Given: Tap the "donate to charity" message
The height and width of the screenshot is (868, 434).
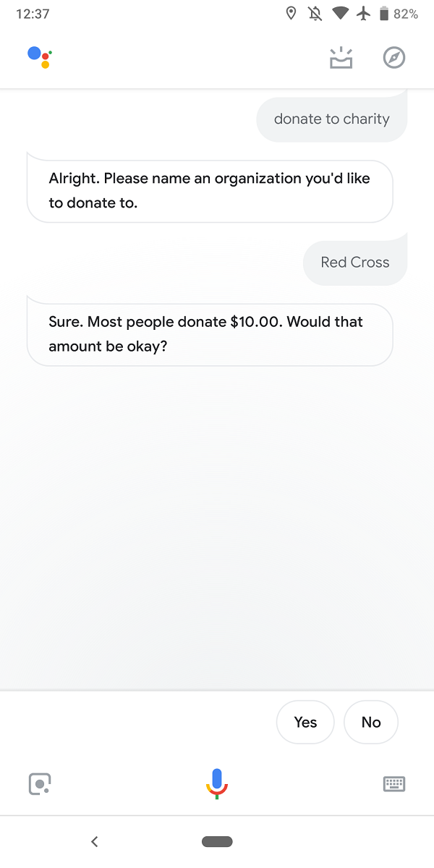Looking at the screenshot, I should 332,119.
